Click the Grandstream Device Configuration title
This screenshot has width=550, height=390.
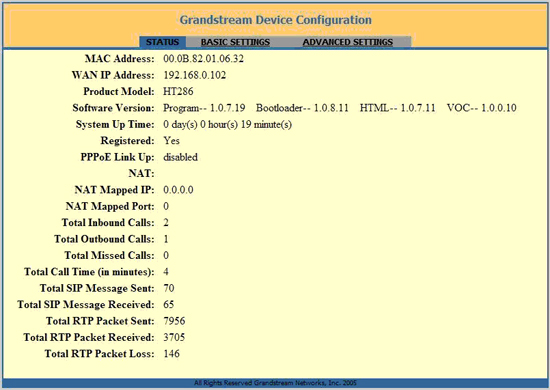[x=276, y=20]
